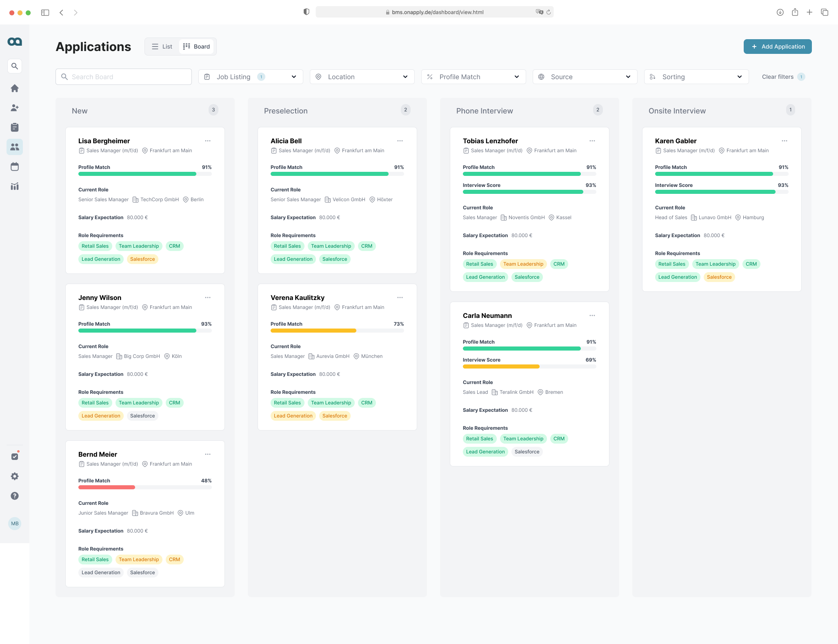This screenshot has width=838, height=644.
Task: Go to the home icon in sidebar
Action: coord(15,88)
